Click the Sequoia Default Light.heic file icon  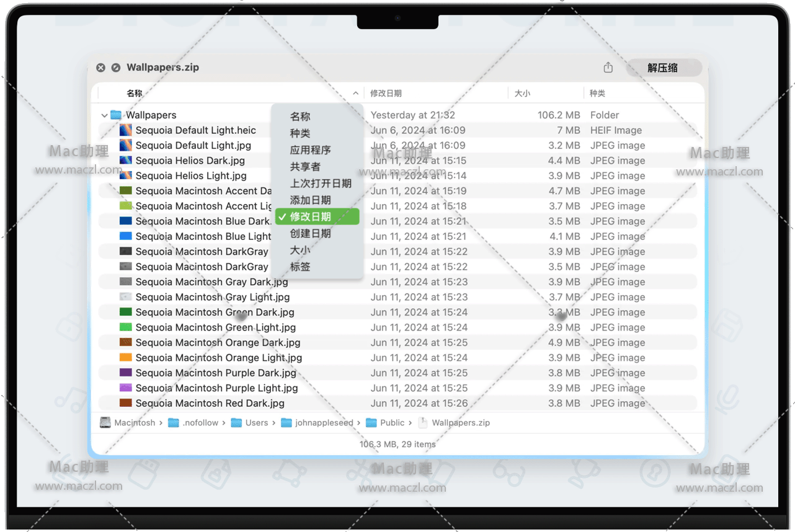coord(125,130)
